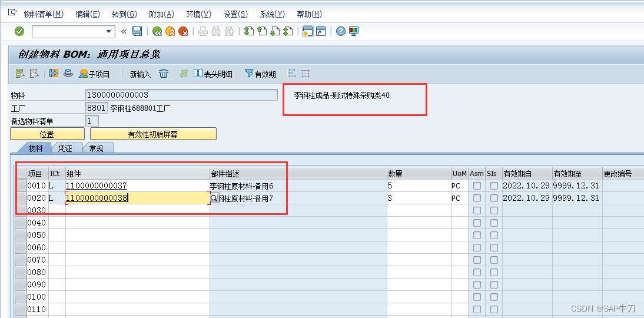
Task: Click the green Back arrow icon
Action: [x=157, y=31]
